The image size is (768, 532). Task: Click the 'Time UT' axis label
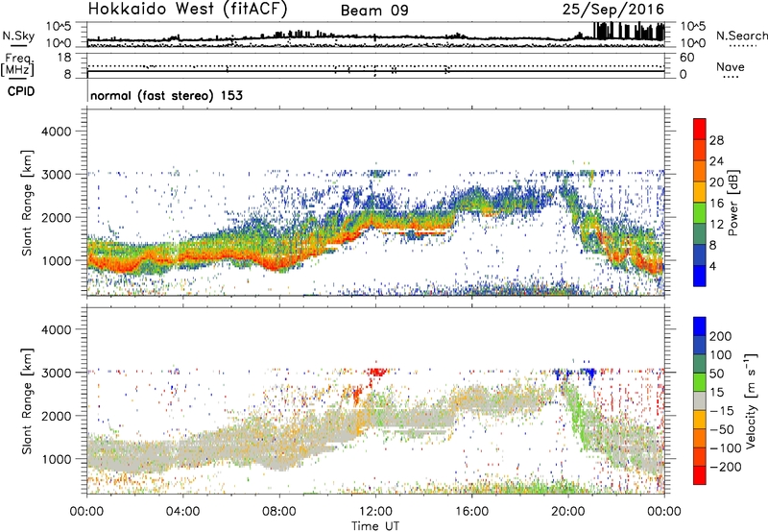[375, 526]
